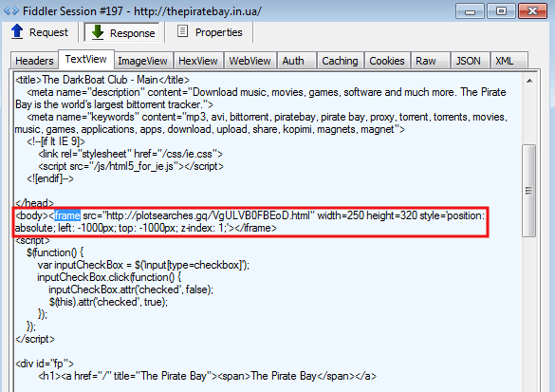Click the '<!--[if lt IE 9]>' comment line
555x392 pixels.
56,141
